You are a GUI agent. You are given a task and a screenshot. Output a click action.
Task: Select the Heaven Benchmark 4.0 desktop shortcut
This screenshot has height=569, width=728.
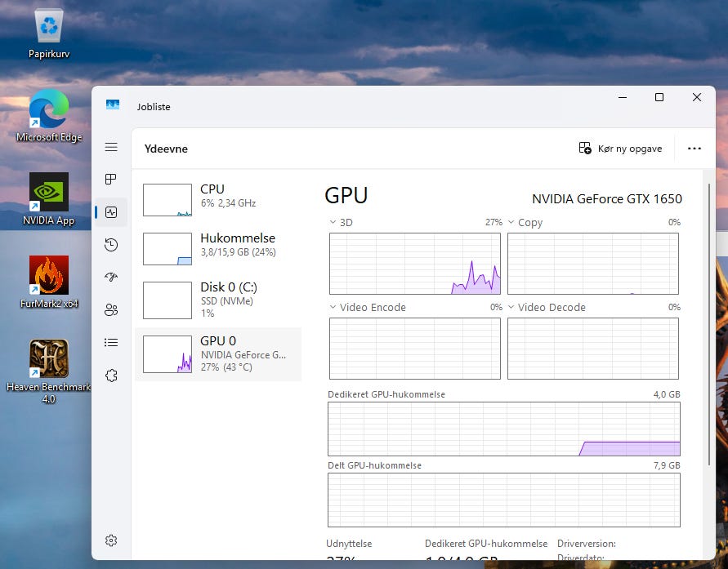[x=49, y=371]
